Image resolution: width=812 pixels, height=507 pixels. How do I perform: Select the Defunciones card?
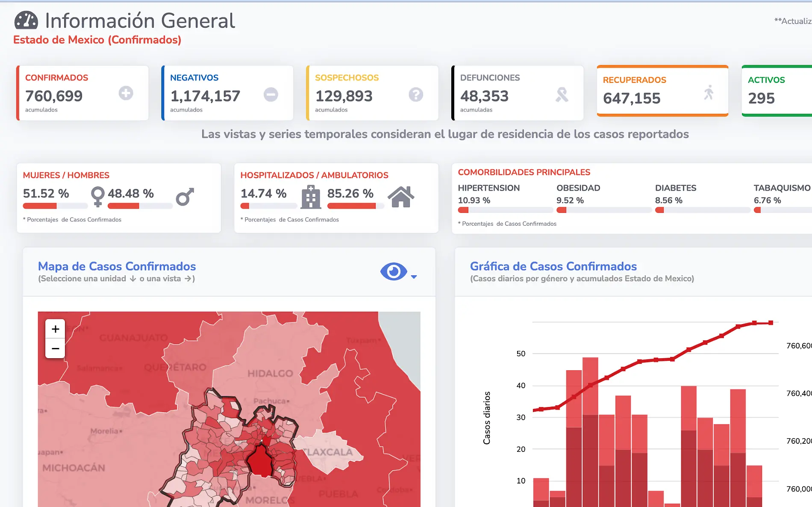[518, 93]
